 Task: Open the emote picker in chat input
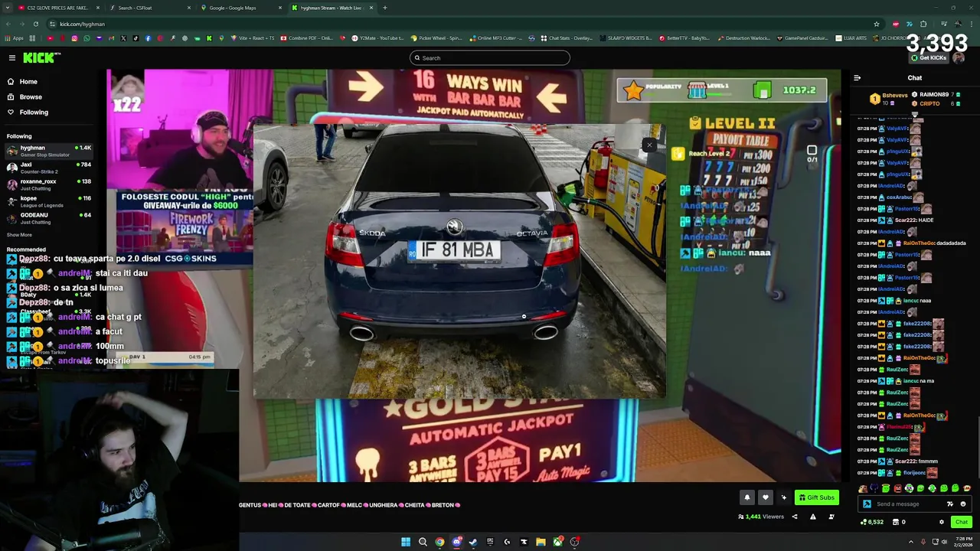click(963, 504)
